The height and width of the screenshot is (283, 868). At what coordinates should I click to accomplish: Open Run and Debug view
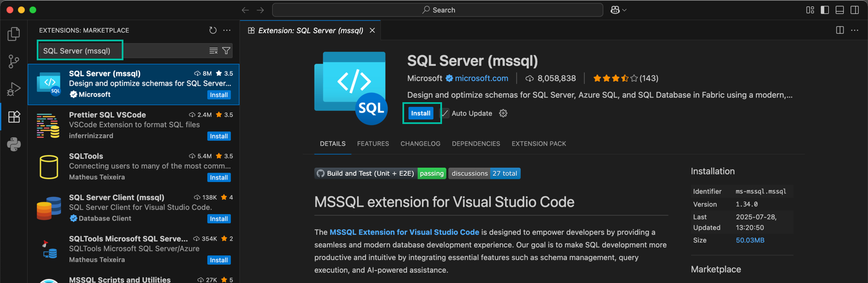coord(14,89)
